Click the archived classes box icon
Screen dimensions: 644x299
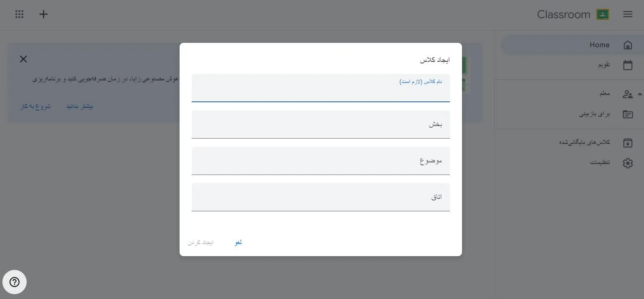coord(627,143)
